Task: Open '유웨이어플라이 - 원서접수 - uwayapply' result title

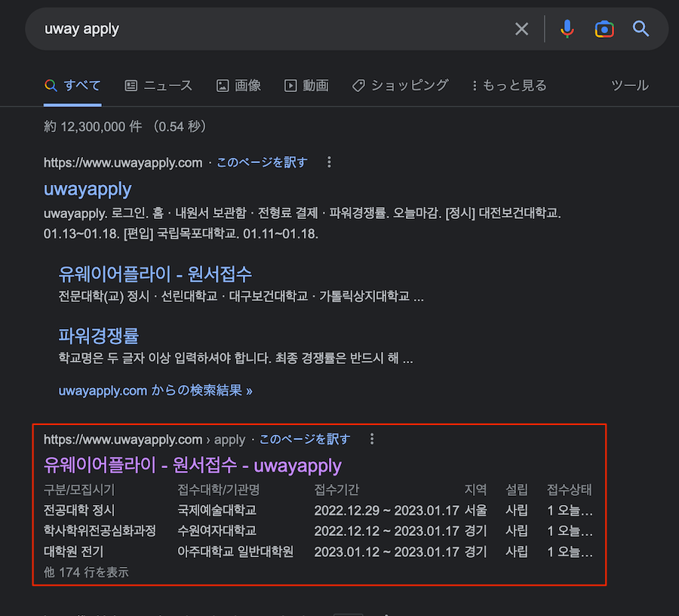Action: [x=192, y=466]
